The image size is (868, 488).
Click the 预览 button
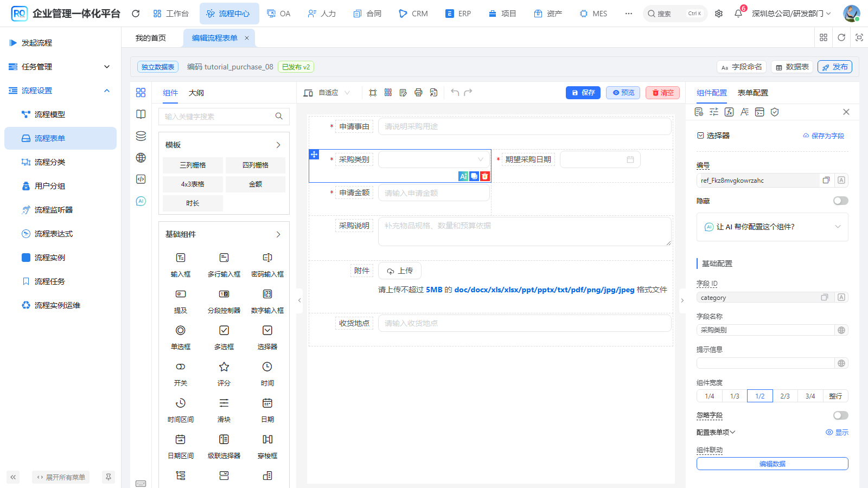623,93
